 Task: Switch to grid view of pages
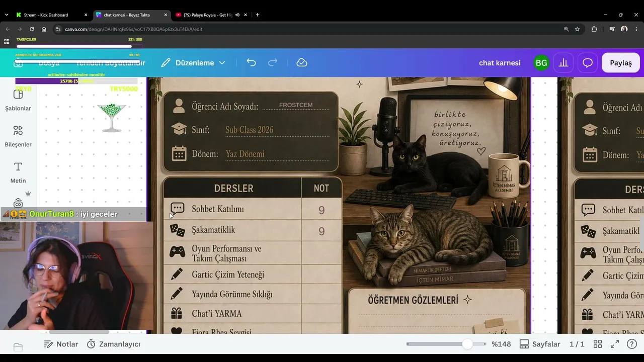tap(598, 344)
